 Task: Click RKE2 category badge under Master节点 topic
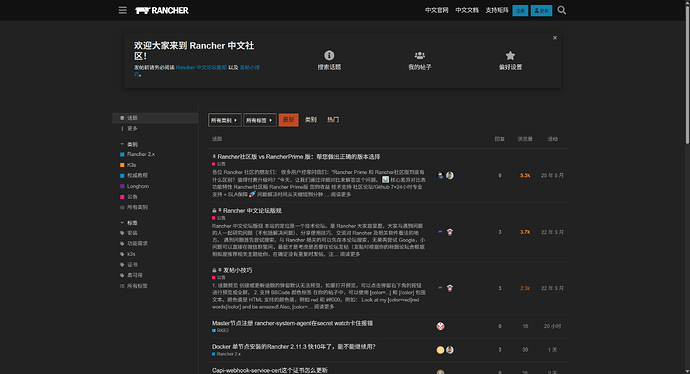point(220,330)
